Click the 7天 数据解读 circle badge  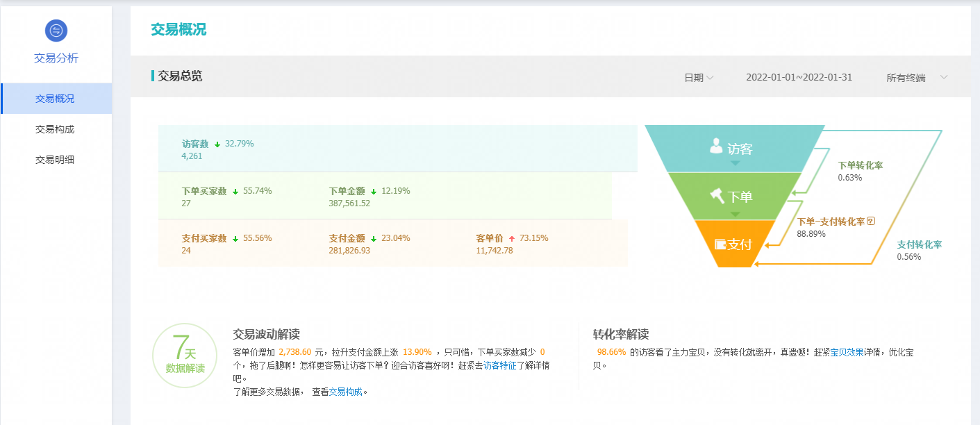tap(185, 356)
